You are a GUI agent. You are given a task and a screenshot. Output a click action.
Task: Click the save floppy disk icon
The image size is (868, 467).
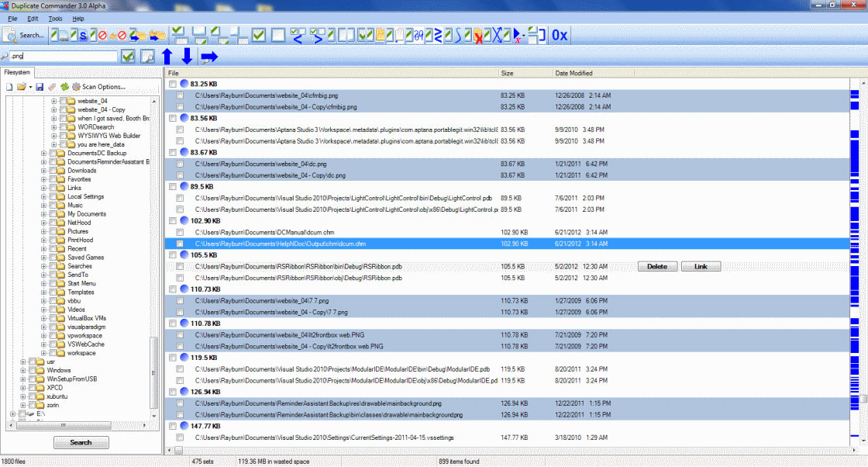point(40,87)
